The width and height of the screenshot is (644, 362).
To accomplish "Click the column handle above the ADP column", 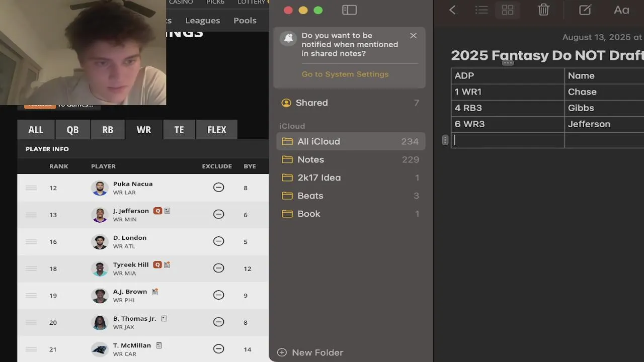I will pyautogui.click(x=508, y=63).
